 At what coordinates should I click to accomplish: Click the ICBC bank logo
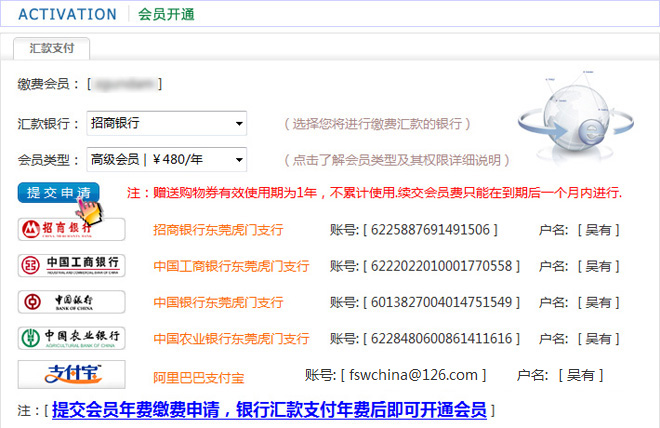72,266
